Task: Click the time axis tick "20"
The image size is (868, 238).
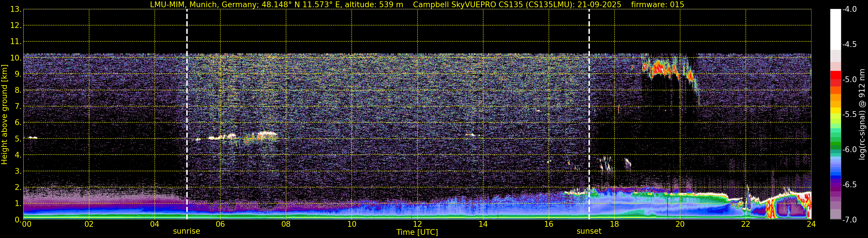Action: click(680, 224)
